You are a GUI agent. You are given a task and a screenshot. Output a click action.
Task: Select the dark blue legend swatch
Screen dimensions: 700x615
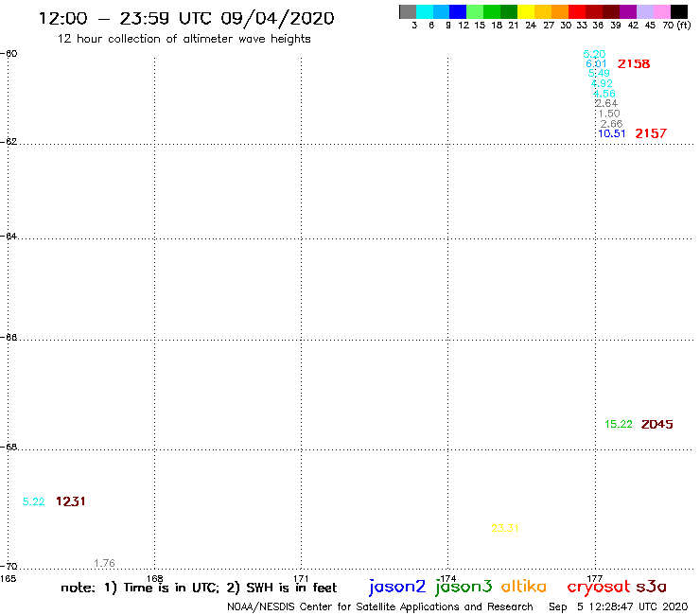tap(458, 11)
